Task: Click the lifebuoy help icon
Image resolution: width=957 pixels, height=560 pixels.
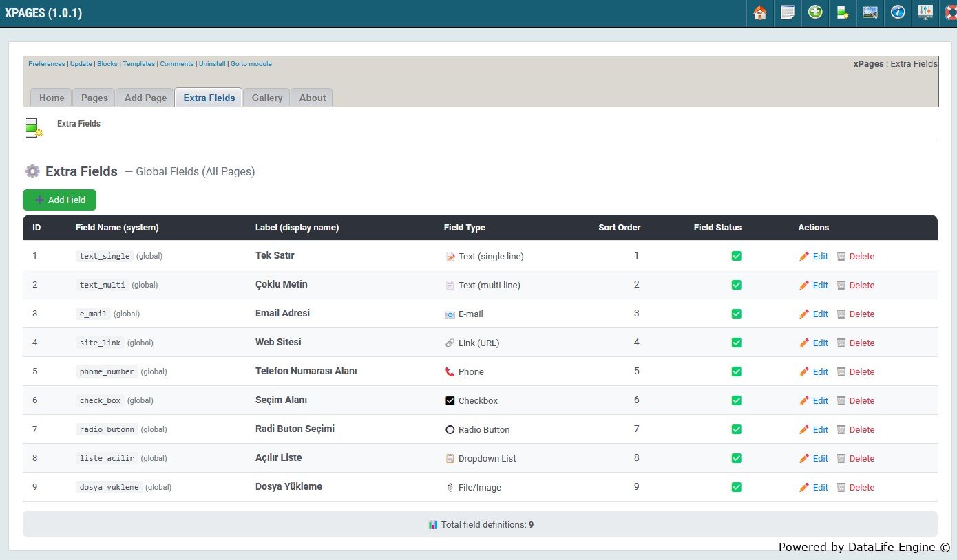Action: click(951, 12)
